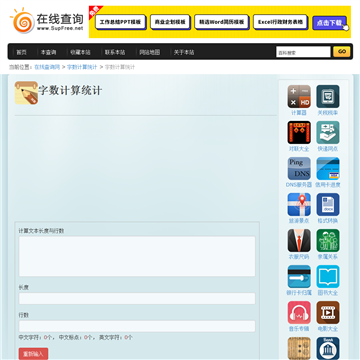This screenshot has height=360, width=360.
Task: Open the 关税税率 tablet icon
Action: click(328, 96)
